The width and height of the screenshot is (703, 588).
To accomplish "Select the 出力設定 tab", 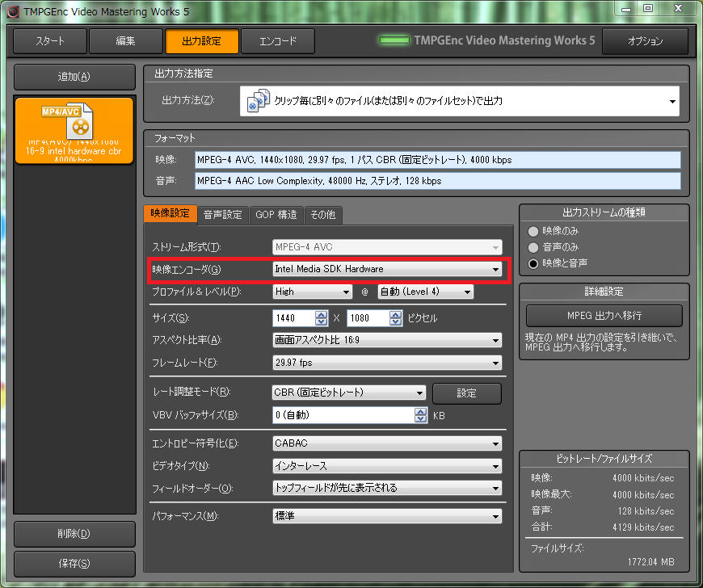I will [202, 41].
